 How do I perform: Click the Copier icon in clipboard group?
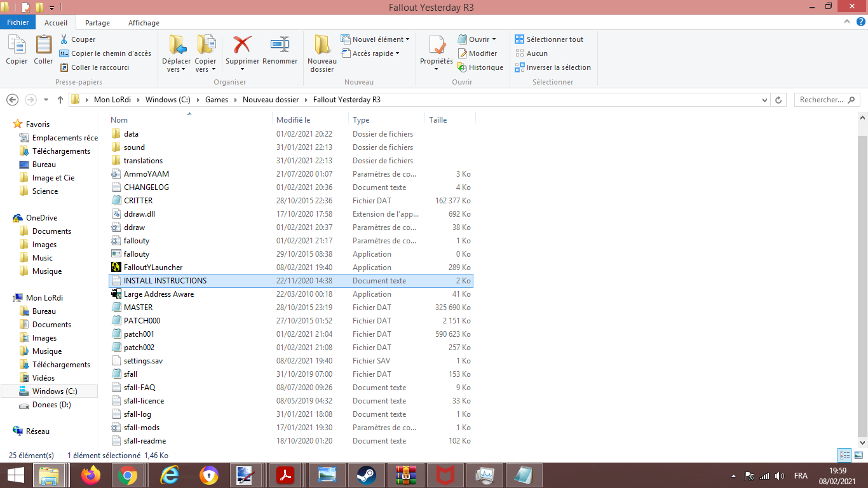[17, 46]
